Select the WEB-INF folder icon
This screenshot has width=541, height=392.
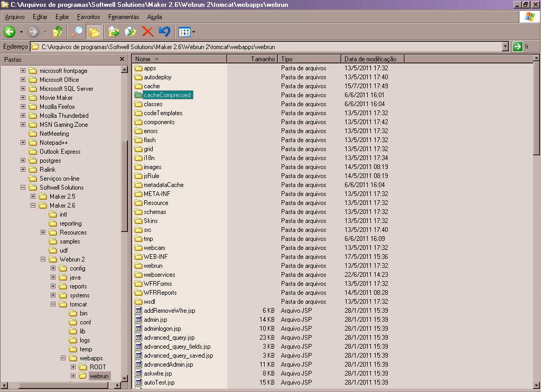(138, 256)
